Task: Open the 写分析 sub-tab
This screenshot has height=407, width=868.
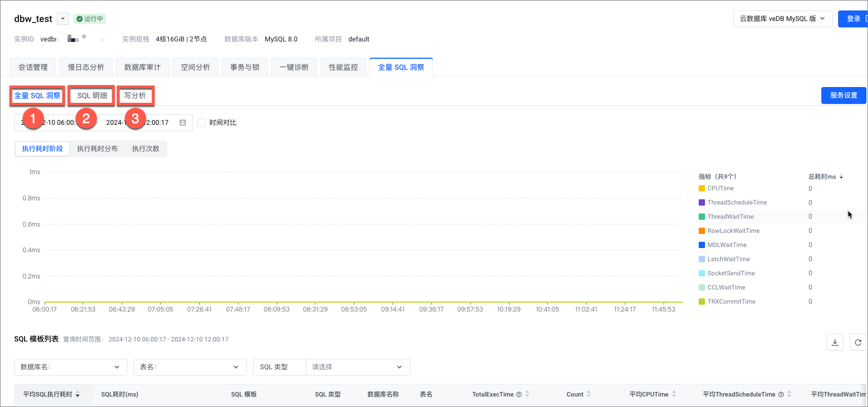Action: (x=135, y=95)
